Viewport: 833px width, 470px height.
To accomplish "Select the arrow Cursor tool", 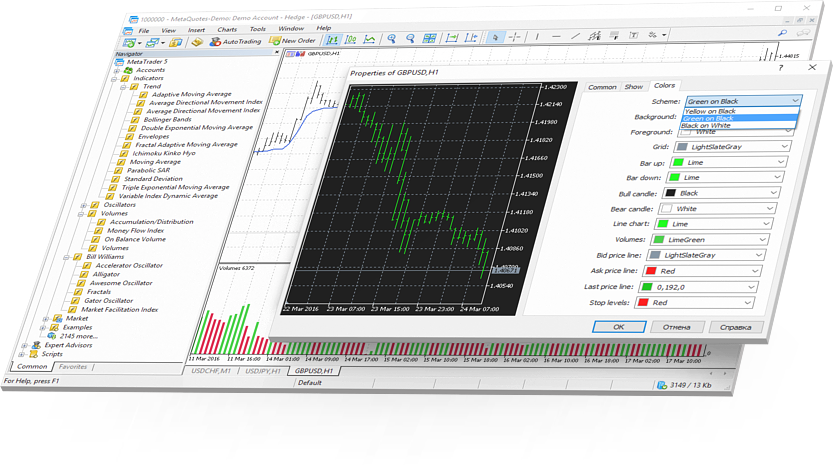I will (x=495, y=37).
